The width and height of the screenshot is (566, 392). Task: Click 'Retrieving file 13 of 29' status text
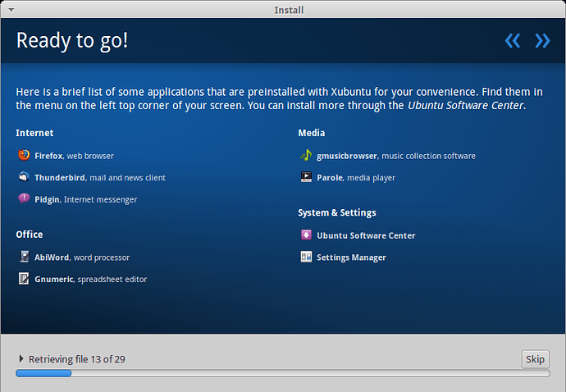click(77, 359)
